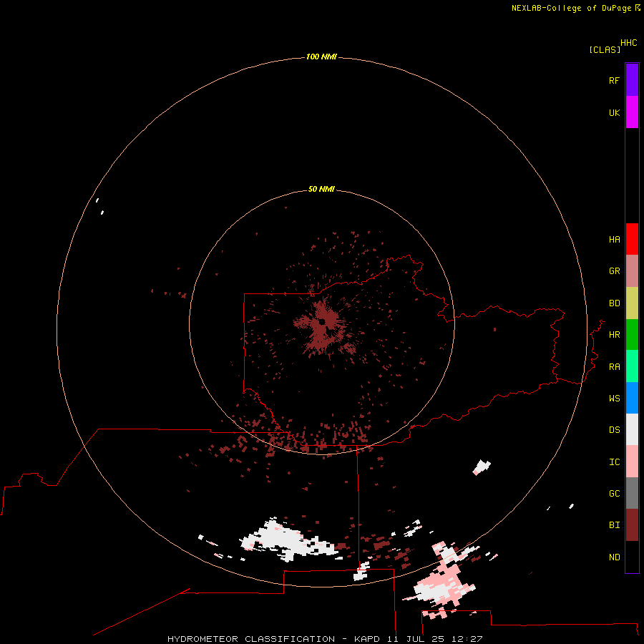Select the GR dusty-pink legend swatch
This screenshot has width=644, height=644.
coord(632,271)
